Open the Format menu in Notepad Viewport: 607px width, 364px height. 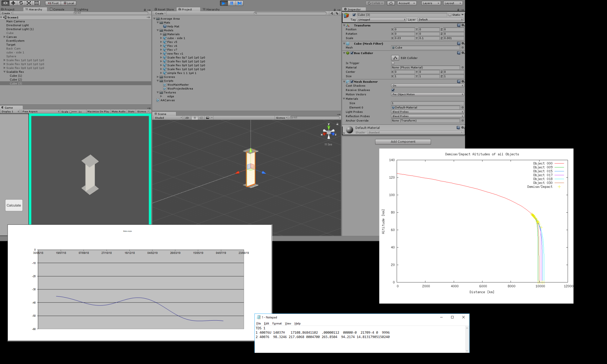pyautogui.click(x=277, y=324)
